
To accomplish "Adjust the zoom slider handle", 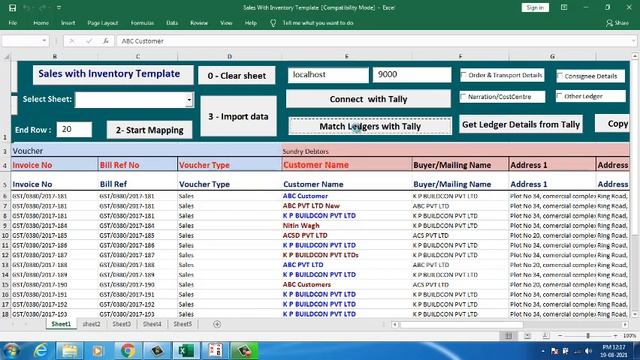I will click(588, 336).
